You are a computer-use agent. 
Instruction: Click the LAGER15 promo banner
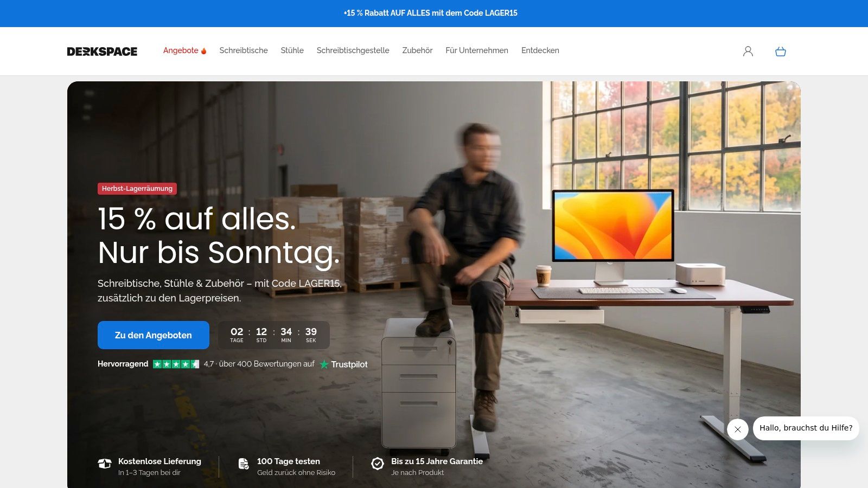coord(434,13)
